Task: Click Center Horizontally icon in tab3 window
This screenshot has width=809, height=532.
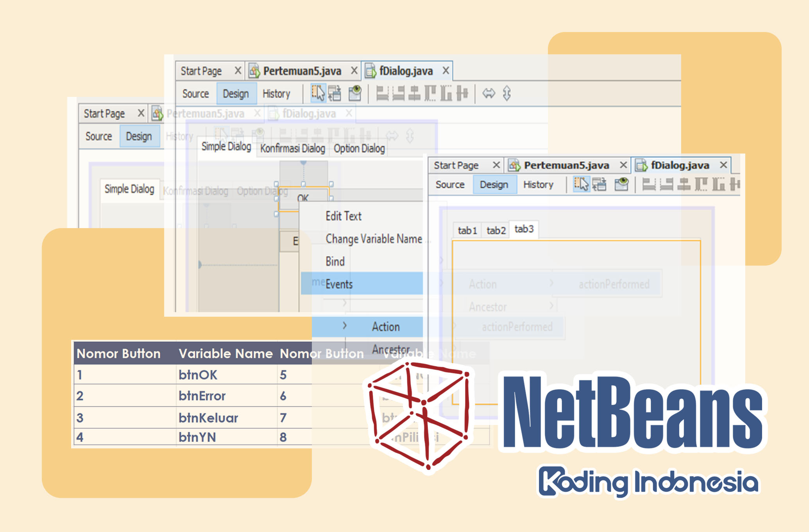Action: pyautogui.click(x=684, y=184)
